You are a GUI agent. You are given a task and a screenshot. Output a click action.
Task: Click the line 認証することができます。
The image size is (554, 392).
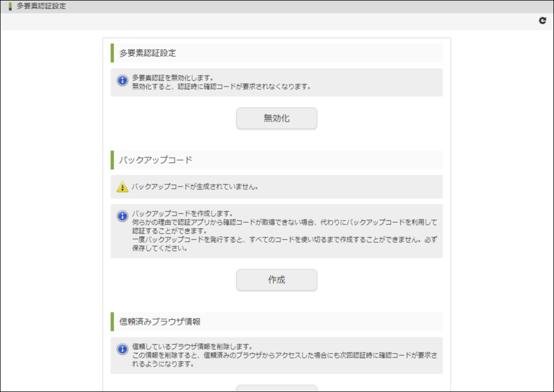tap(169, 231)
